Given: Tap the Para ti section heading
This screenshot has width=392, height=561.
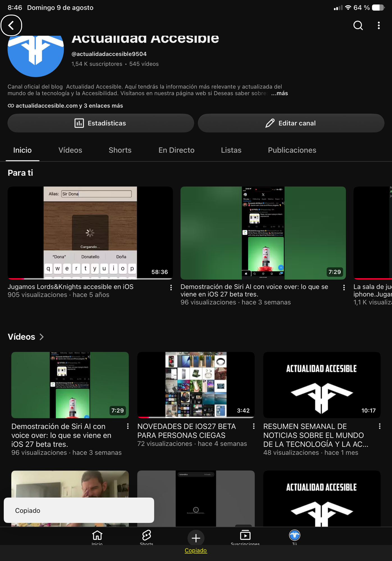Looking at the screenshot, I should pos(20,173).
